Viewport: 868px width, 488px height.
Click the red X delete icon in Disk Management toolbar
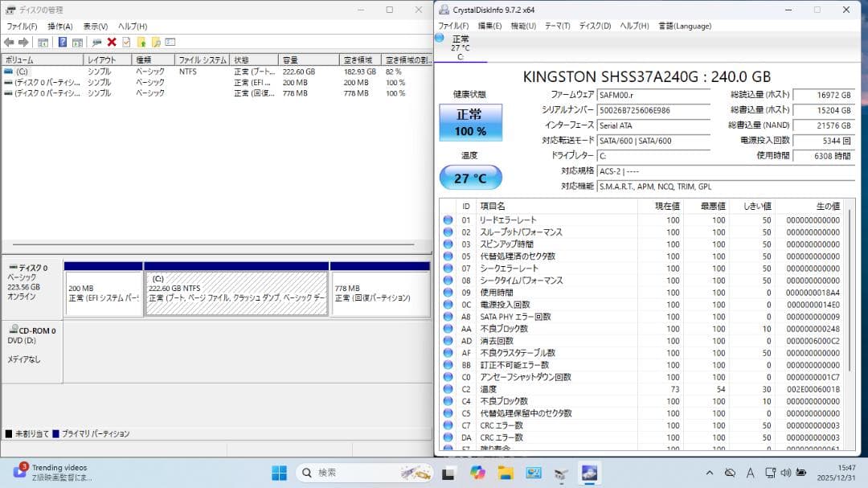[x=111, y=41]
